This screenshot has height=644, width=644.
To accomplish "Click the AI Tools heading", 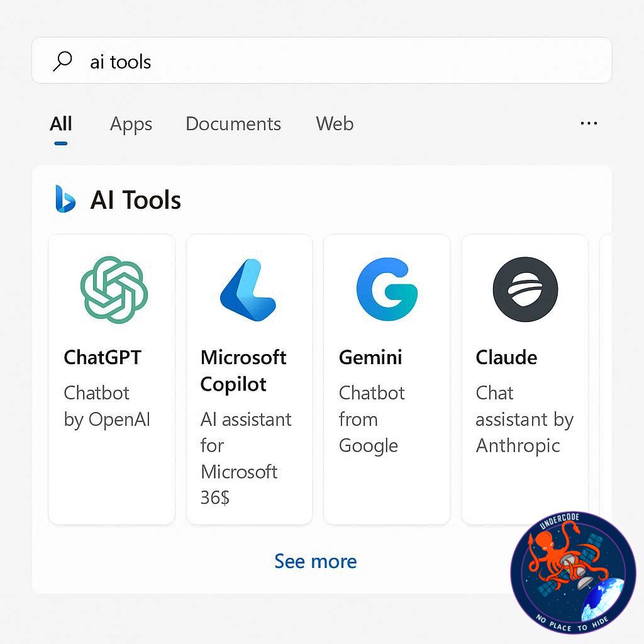I will click(136, 200).
